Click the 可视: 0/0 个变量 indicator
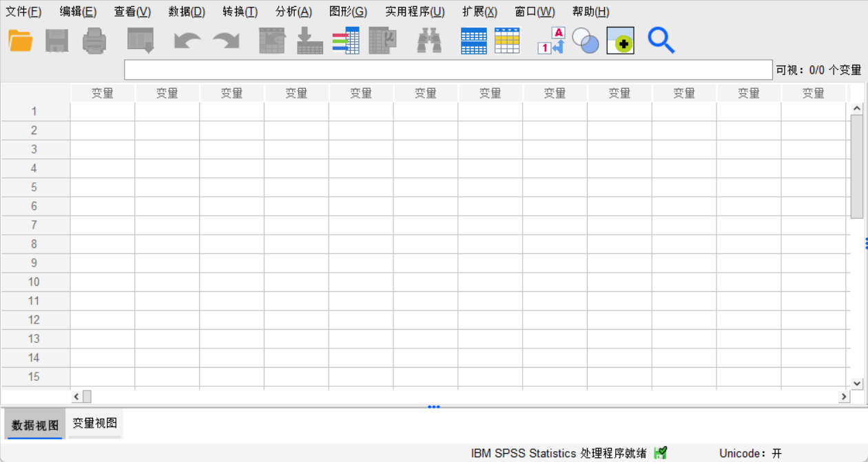 point(818,70)
